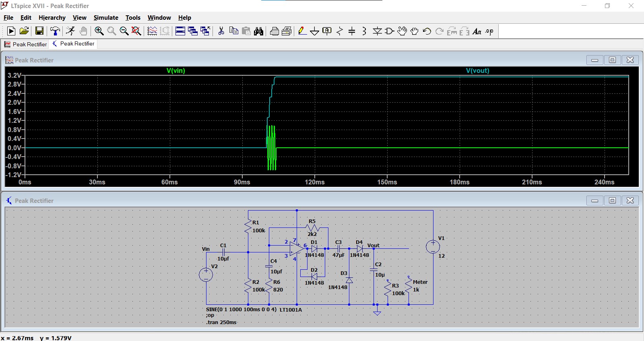Maximize the waveform plot pane
Viewport: 644px width, 341px height.
click(x=612, y=60)
